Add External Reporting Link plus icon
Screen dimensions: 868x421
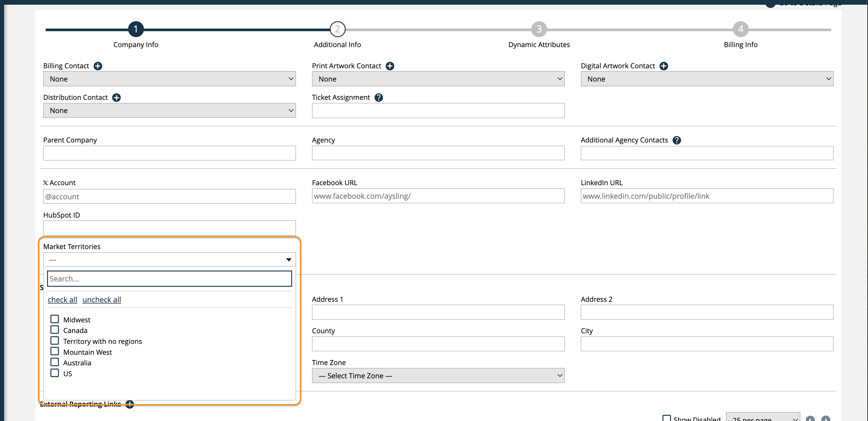(130, 404)
